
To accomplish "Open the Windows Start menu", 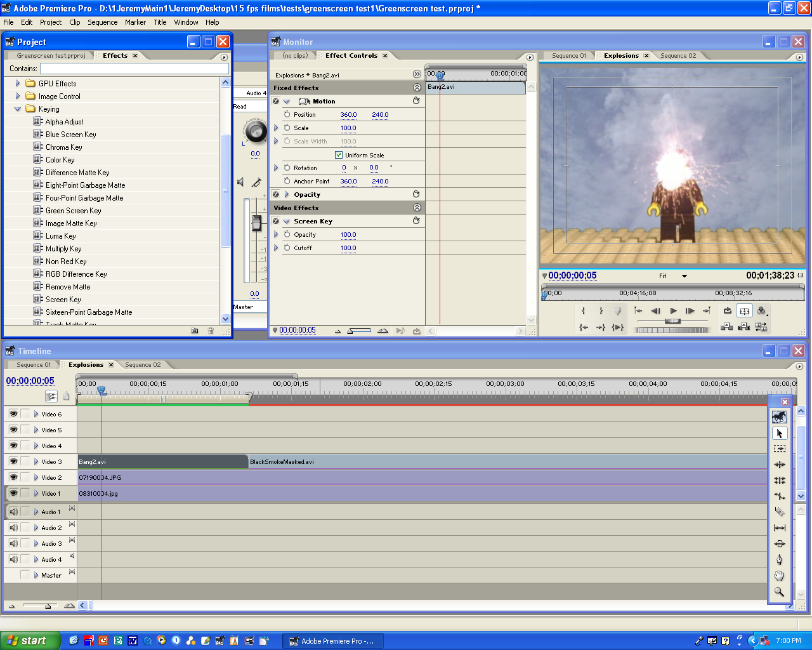I will coord(30,640).
